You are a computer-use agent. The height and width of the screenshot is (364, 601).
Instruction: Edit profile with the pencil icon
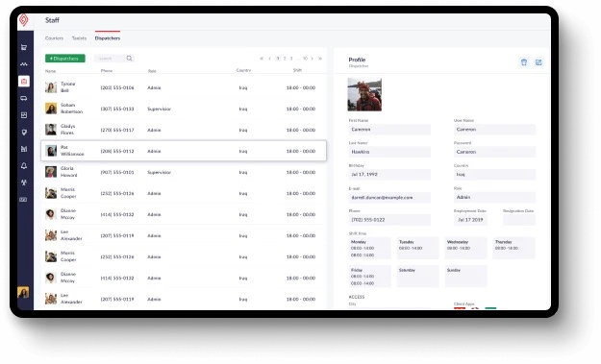click(x=538, y=62)
